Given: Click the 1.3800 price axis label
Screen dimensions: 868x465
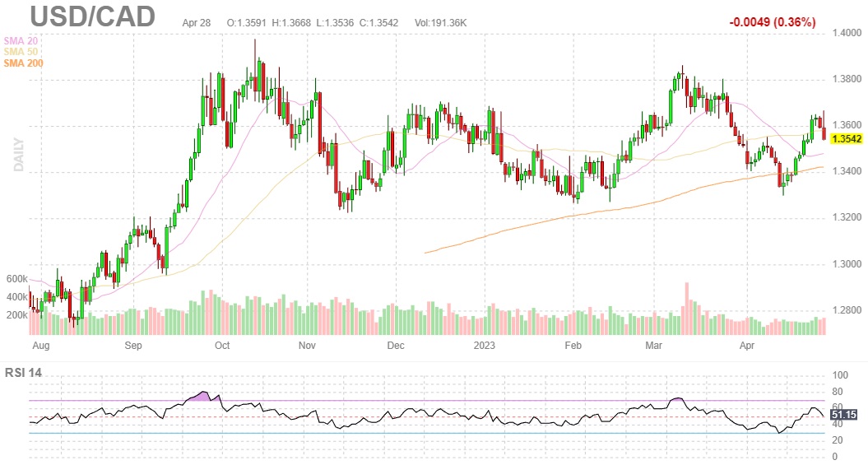Looking at the screenshot, I should pos(847,79).
